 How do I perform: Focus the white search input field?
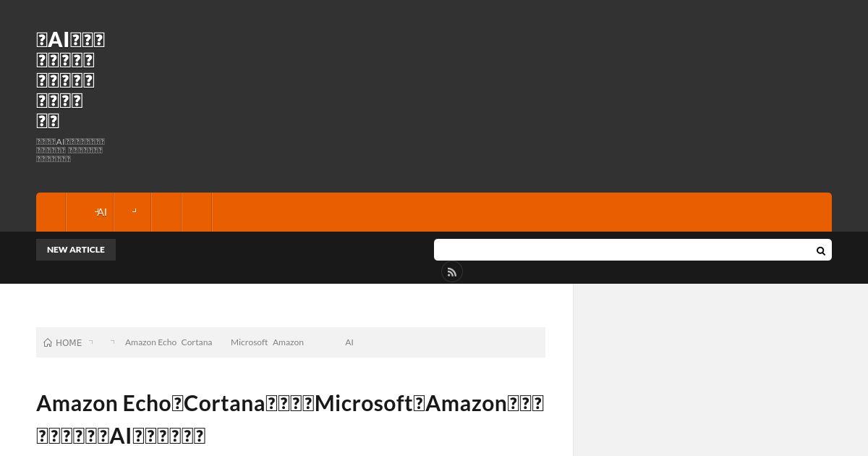622,250
